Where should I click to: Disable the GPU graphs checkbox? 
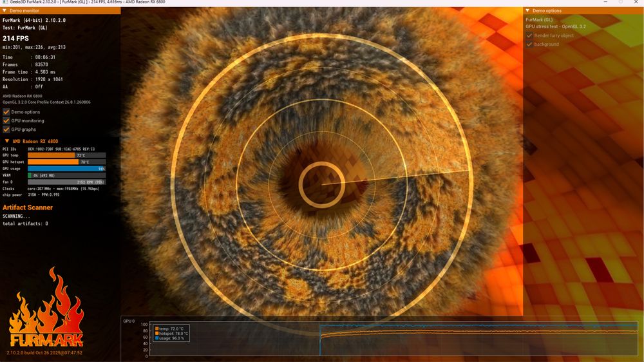(6, 129)
